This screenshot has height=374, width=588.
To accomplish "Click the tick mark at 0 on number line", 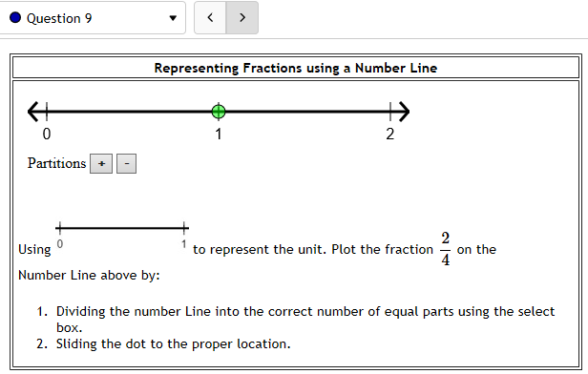I will [47, 112].
